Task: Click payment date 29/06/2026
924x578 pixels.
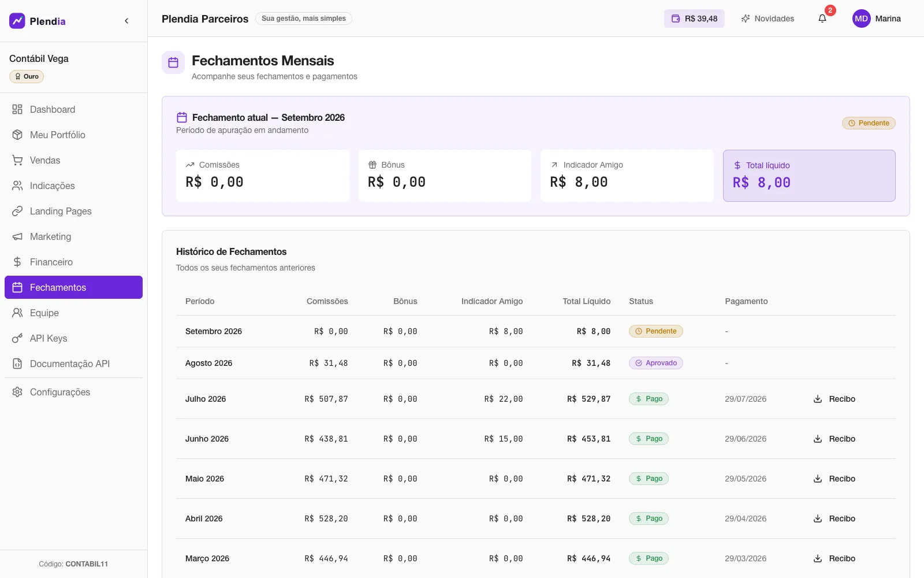Action: tap(746, 439)
